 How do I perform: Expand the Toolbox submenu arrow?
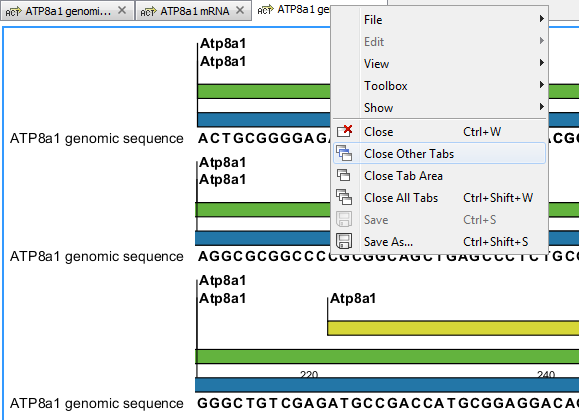[x=541, y=85]
